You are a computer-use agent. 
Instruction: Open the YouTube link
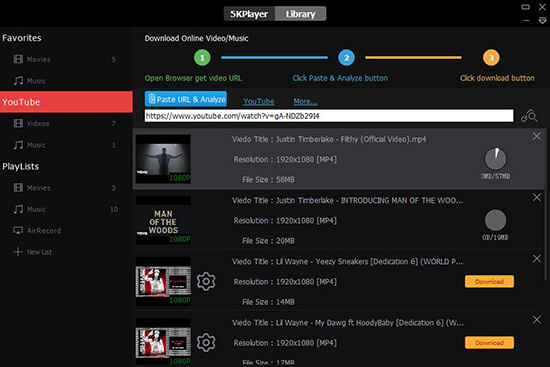point(259,101)
